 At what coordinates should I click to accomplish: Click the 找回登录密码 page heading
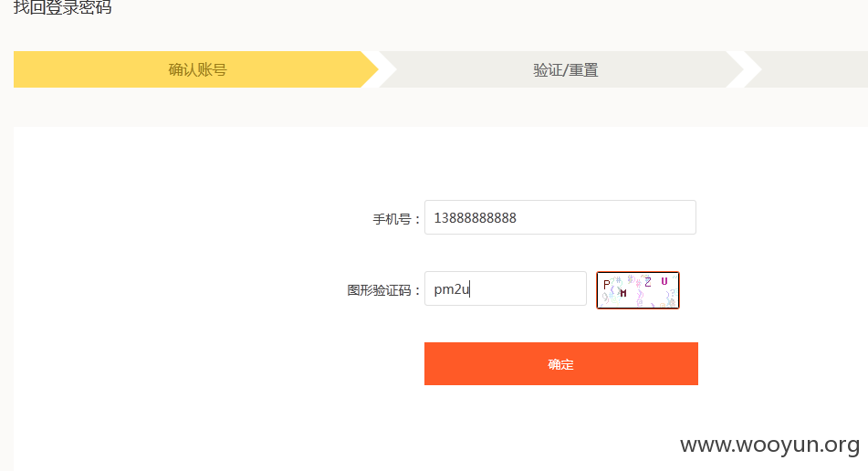(x=63, y=7)
